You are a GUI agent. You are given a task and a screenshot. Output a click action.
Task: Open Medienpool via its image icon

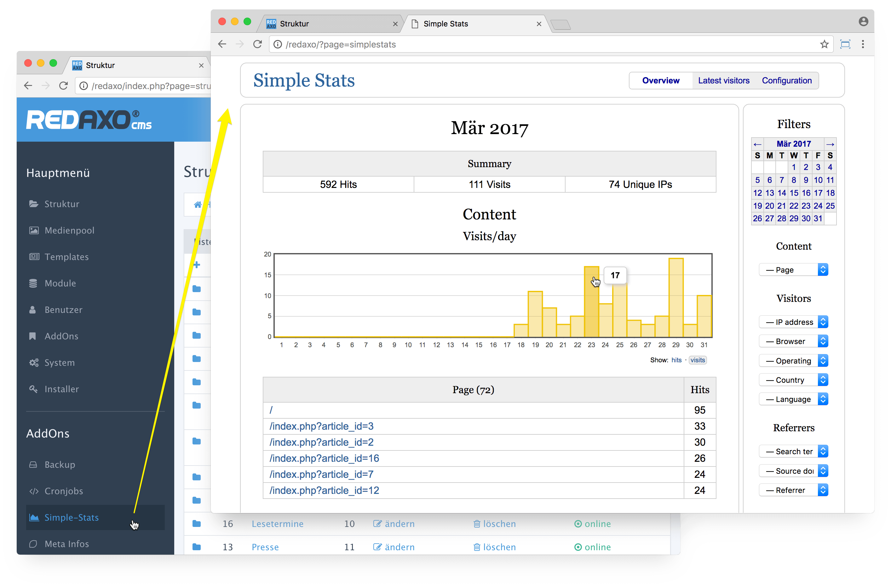34,230
